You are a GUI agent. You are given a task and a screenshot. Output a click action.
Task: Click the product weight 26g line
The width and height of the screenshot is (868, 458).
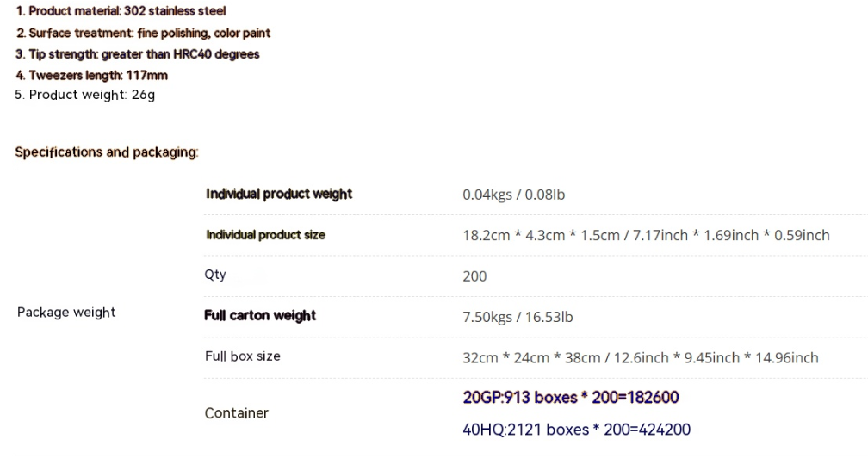tap(84, 95)
